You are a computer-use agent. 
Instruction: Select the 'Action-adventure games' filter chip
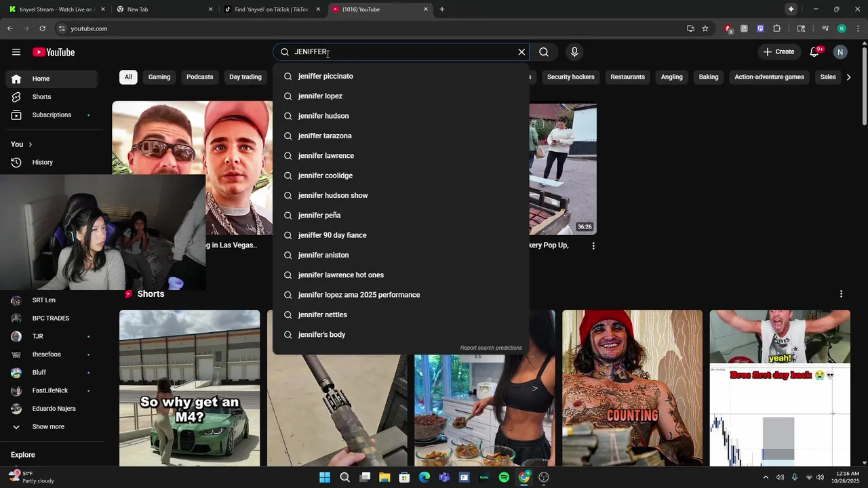click(x=769, y=77)
